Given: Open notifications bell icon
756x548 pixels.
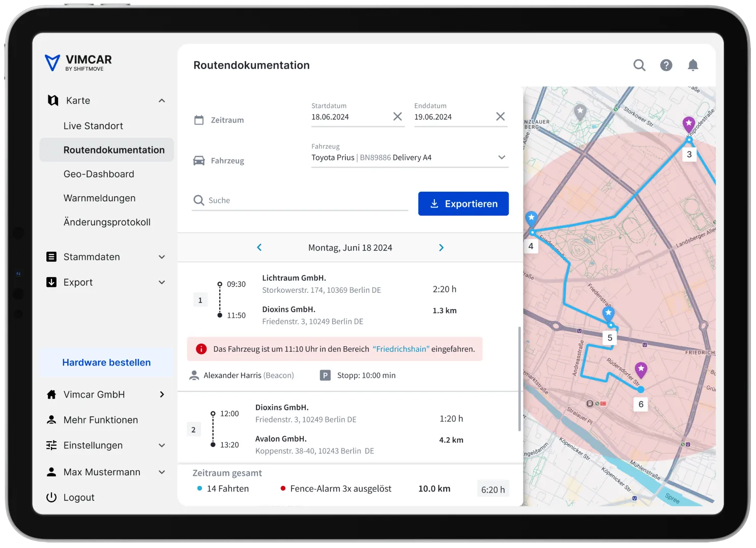Looking at the screenshot, I should (693, 65).
